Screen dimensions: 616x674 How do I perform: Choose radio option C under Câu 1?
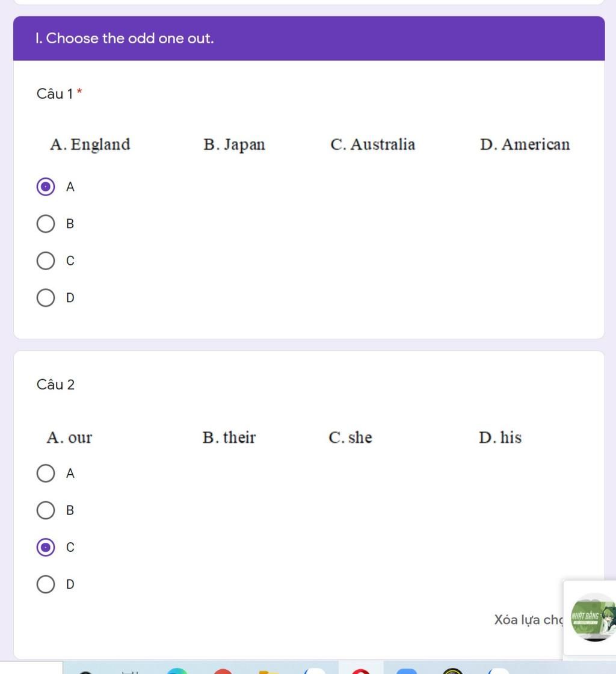pyautogui.click(x=46, y=261)
